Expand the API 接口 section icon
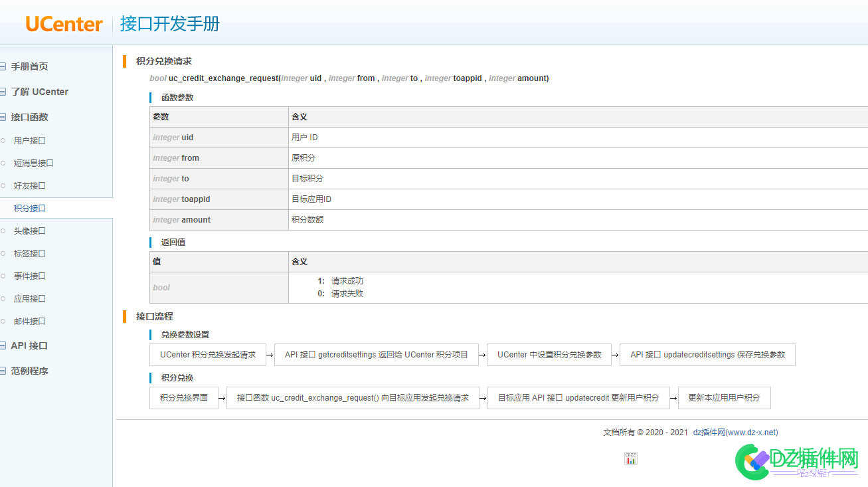Image resolution: width=868 pixels, height=487 pixels. pos(3,345)
